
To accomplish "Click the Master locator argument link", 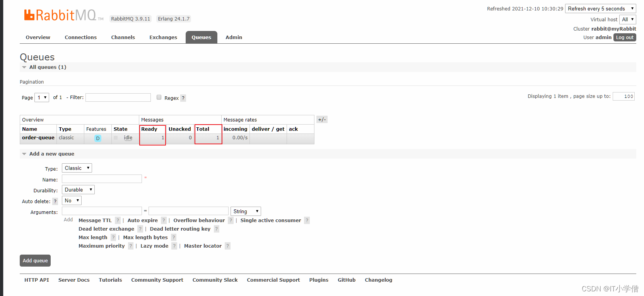I will click(x=203, y=246).
